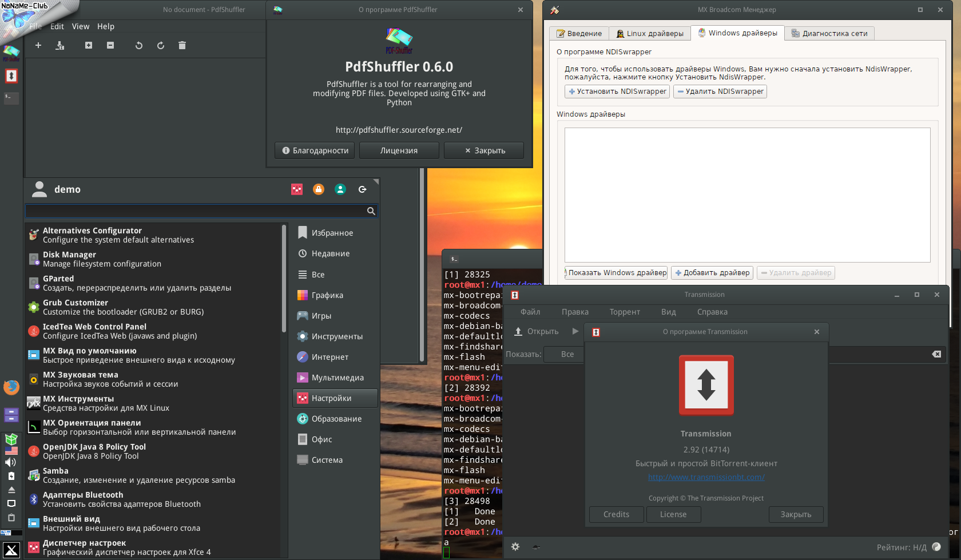The width and height of the screenshot is (961, 560).
Task: Click the 'Лицензия' button in PdfShuffler dialog
Action: click(x=399, y=150)
